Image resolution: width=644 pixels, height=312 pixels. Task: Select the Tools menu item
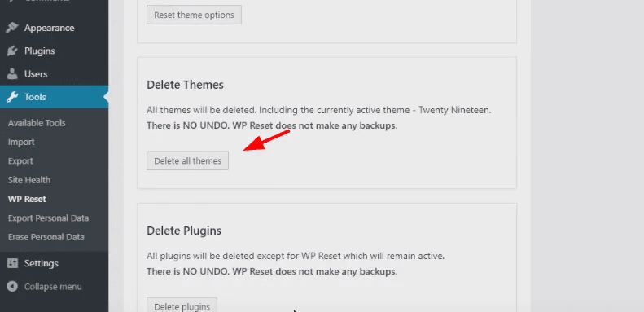pyautogui.click(x=55, y=97)
